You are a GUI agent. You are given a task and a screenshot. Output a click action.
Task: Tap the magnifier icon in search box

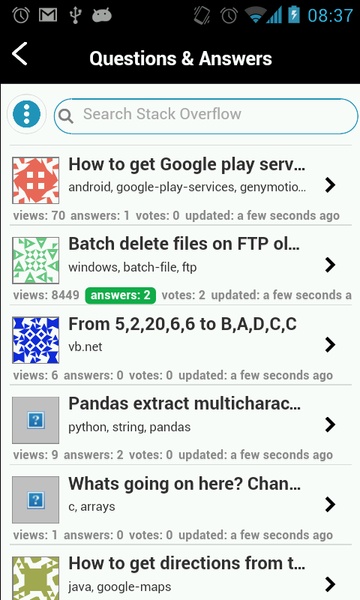pos(66,116)
